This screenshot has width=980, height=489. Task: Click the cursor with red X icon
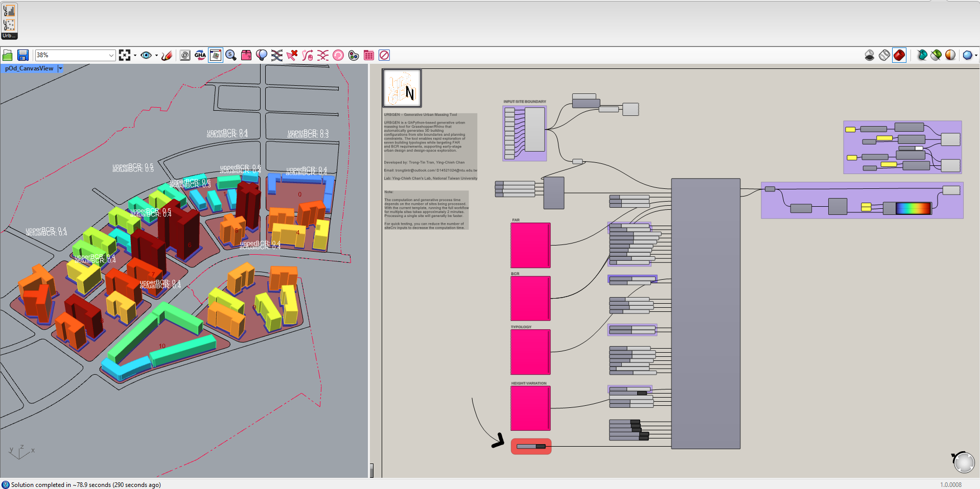(x=292, y=55)
